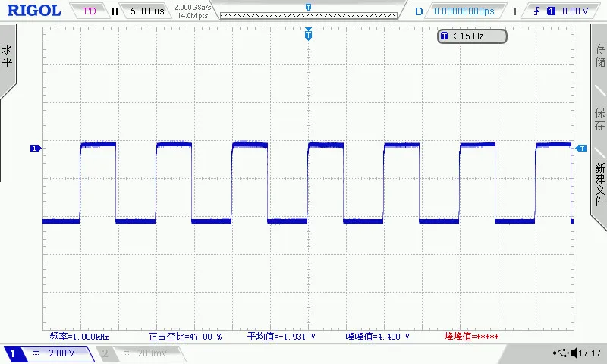607x364 pixels.
Task: Click the channel 2 DC coupling symbol
Action: point(126,353)
